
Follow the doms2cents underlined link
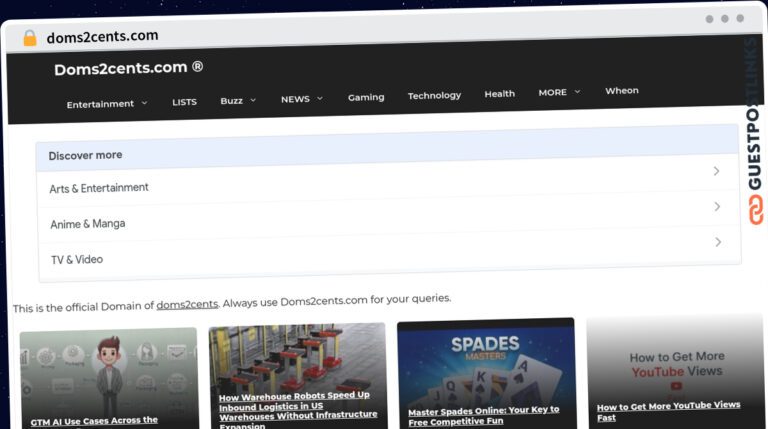click(187, 305)
